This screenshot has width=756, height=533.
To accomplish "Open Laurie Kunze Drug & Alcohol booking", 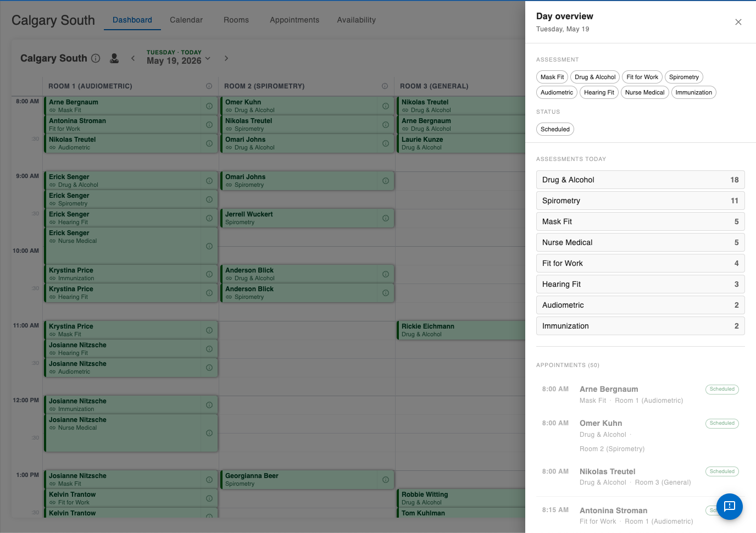I will point(460,143).
